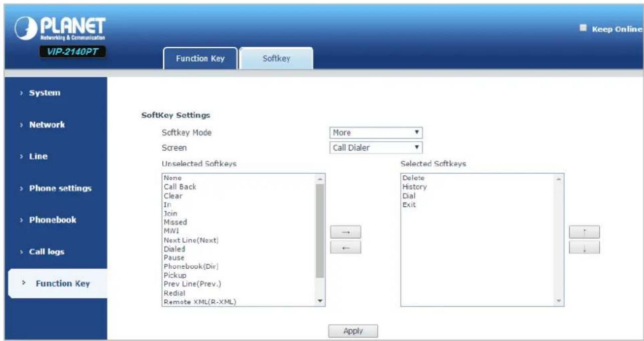The width and height of the screenshot is (644, 341).
Task: Click the selected softkeys scrollbar up arrow
Action: coord(559,179)
